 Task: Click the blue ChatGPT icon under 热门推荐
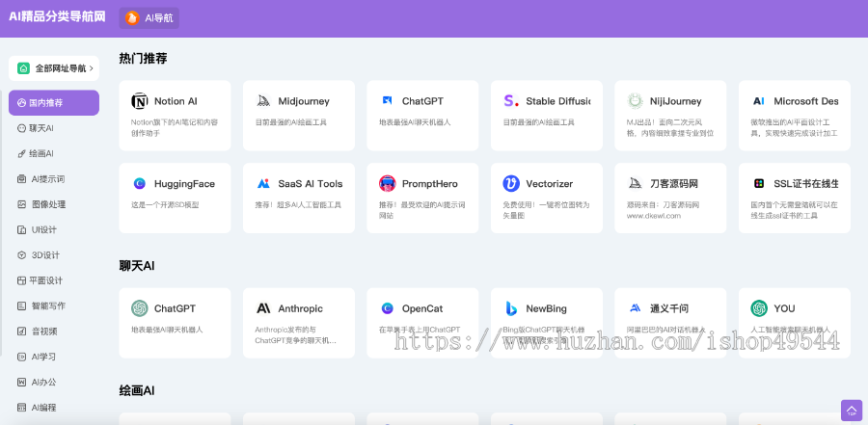(x=388, y=101)
